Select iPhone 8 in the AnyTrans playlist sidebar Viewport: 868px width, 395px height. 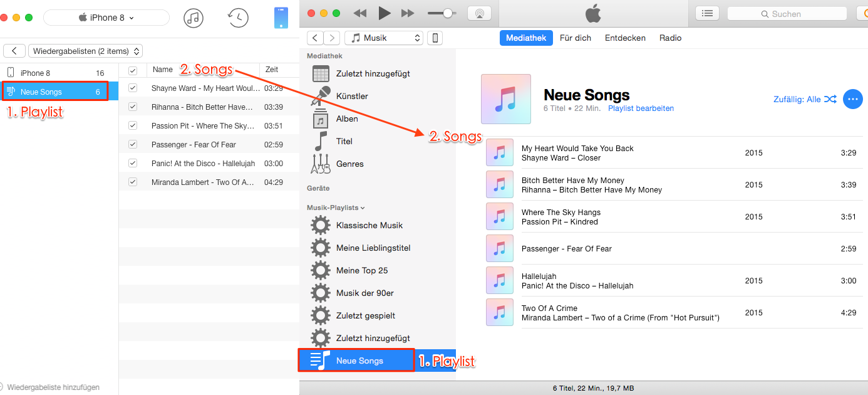pos(59,73)
